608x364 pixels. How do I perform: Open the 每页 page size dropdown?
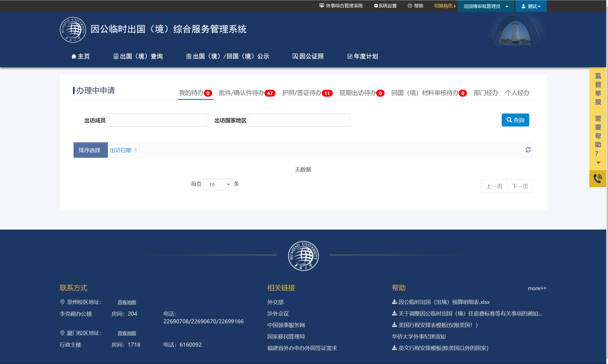click(217, 184)
